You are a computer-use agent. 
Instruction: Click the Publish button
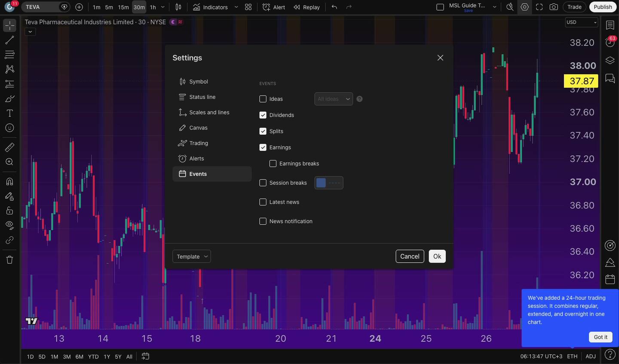coord(603,7)
